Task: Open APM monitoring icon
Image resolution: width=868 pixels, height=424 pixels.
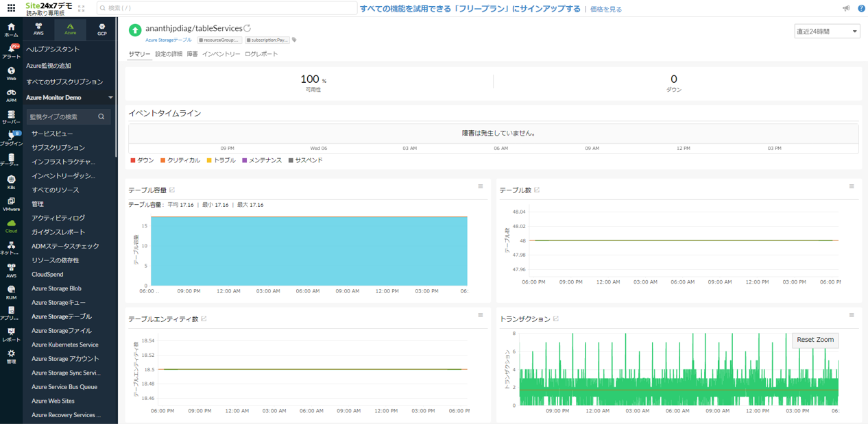Action: [x=11, y=95]
